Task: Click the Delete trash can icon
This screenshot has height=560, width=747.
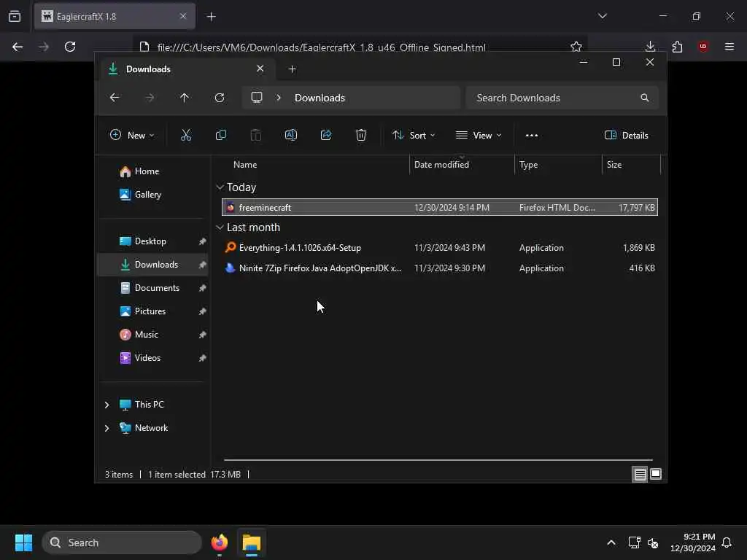Action: coord(361,135)
